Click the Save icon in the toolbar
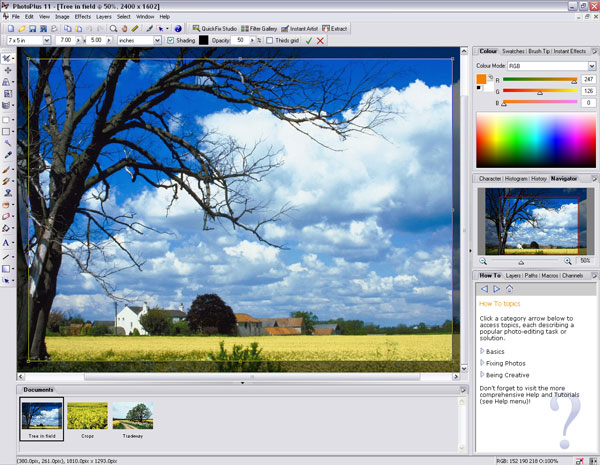Screen dimensions: 600x465 coord(31,29)
